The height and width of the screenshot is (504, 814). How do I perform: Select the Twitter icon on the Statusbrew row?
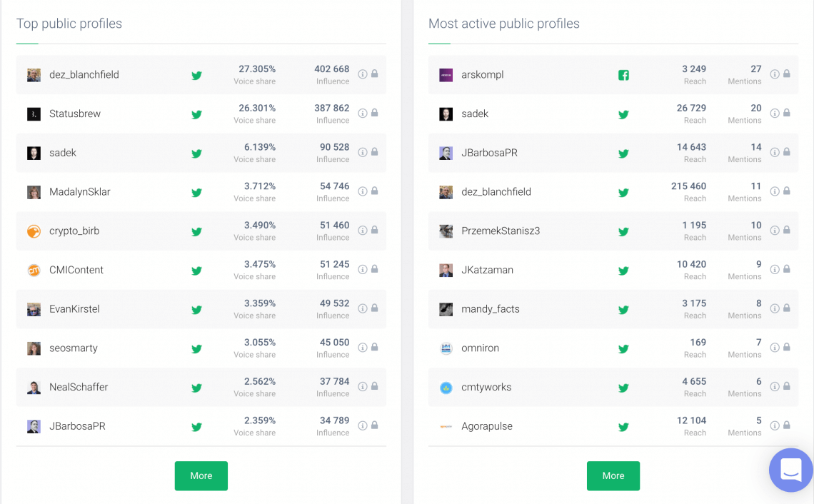pos(196,114)
